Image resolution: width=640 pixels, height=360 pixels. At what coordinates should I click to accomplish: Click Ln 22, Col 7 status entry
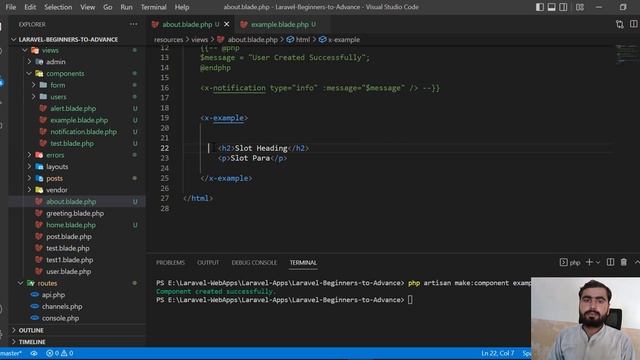click(498, 353)
